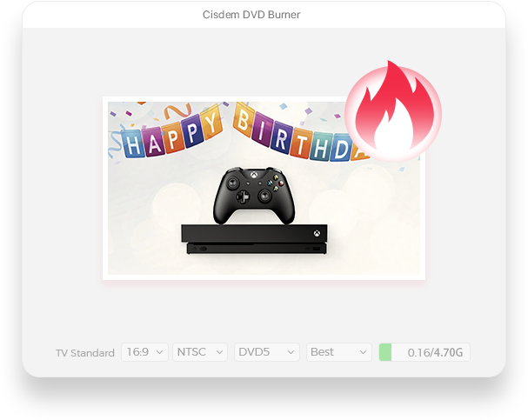Click the 0.16/4.70G storage size text
Screen dimensions: 528x420
pyautogui.click(x=435, y=353)
